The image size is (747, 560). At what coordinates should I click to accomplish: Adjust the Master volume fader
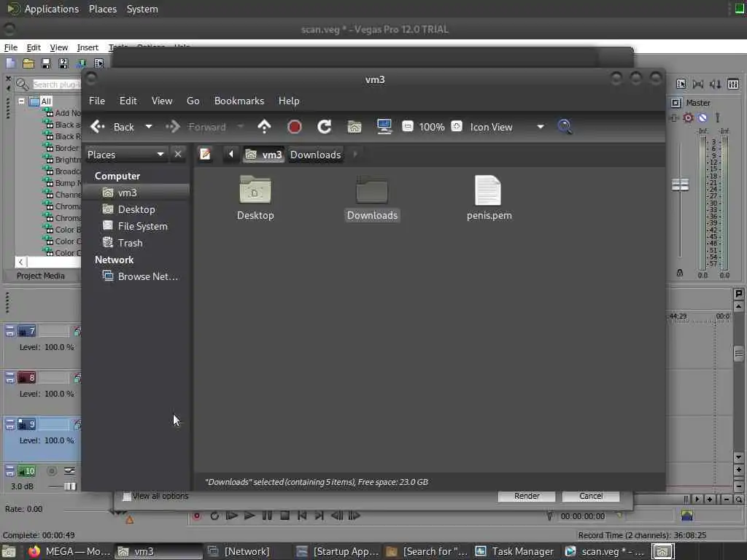[x=680, y=184]
